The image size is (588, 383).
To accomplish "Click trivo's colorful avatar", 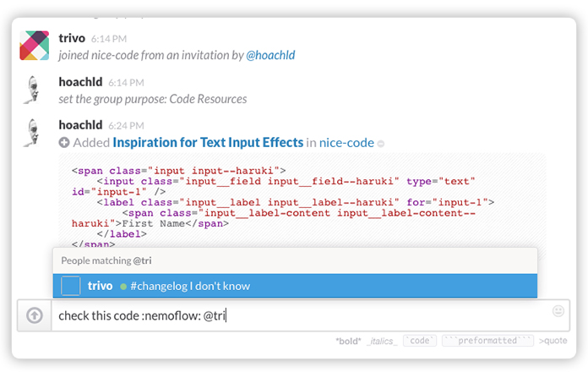I will click(34, 46).
